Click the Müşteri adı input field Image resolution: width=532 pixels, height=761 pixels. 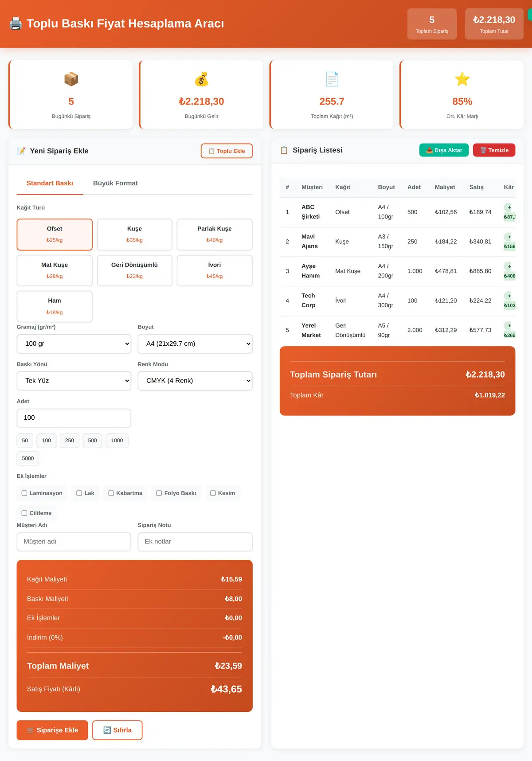tap(74, 542)
